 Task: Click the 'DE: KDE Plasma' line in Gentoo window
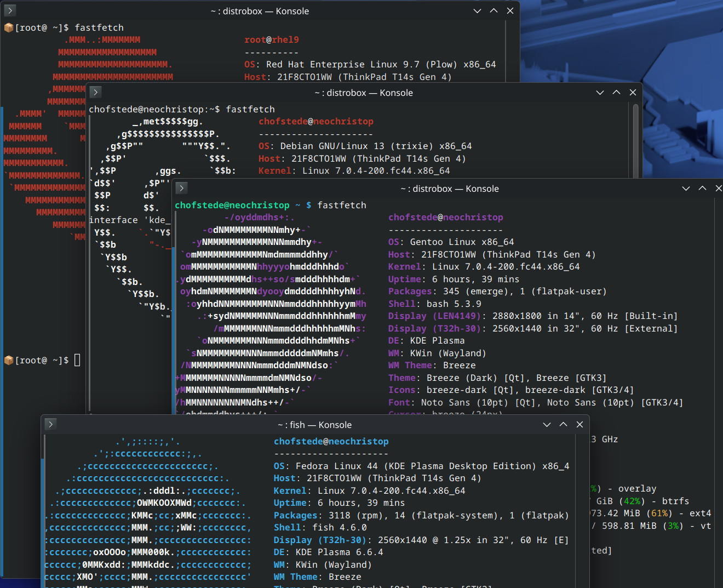click(x=427, y=340)
